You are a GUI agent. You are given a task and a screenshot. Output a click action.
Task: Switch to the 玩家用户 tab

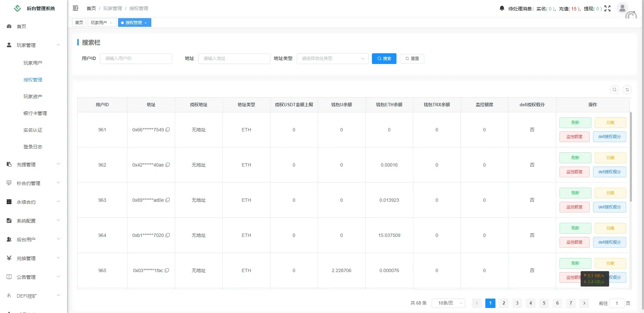(99, 23)
